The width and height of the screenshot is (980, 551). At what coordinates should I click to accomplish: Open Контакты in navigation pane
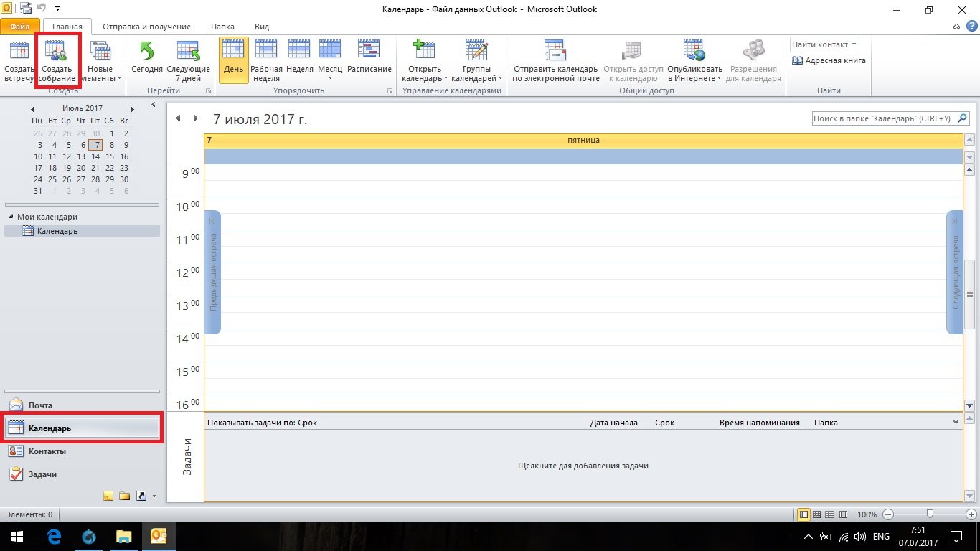click(x=82, y=451)
